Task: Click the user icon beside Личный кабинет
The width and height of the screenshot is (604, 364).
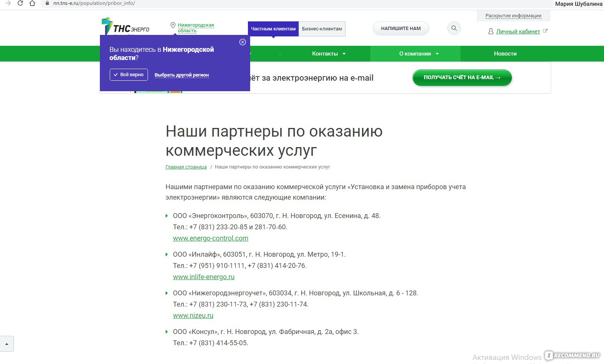Action: [491, 32]
